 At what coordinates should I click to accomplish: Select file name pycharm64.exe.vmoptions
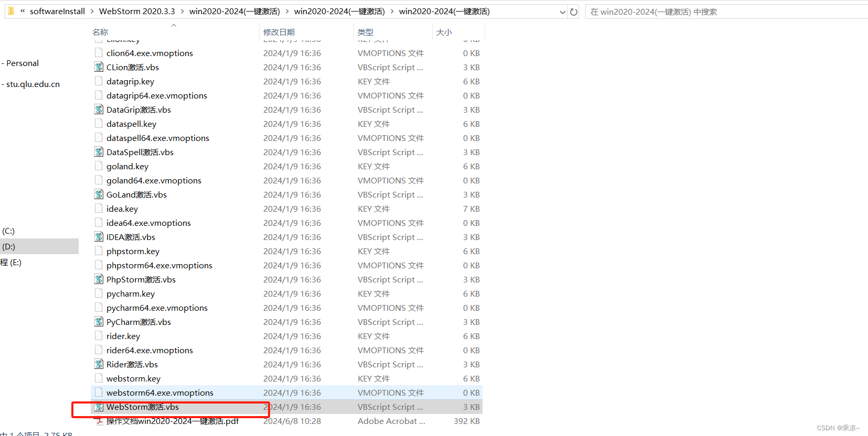[157, 308]
